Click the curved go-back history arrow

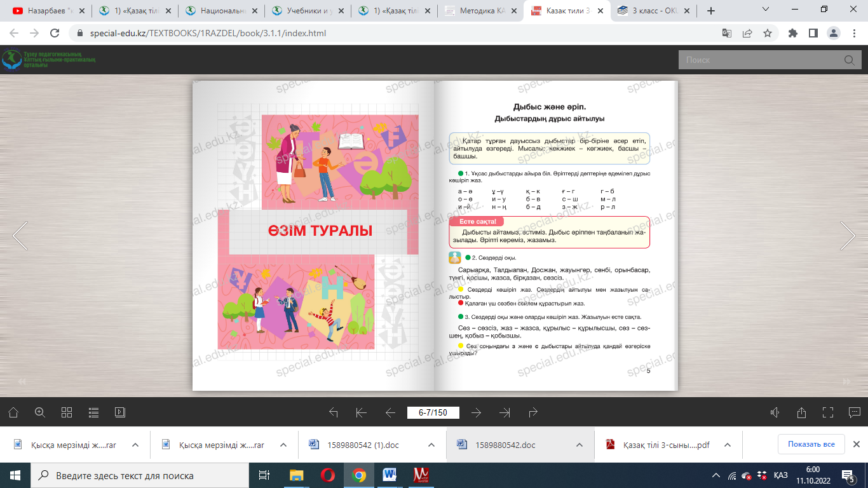tap(333, 412)
